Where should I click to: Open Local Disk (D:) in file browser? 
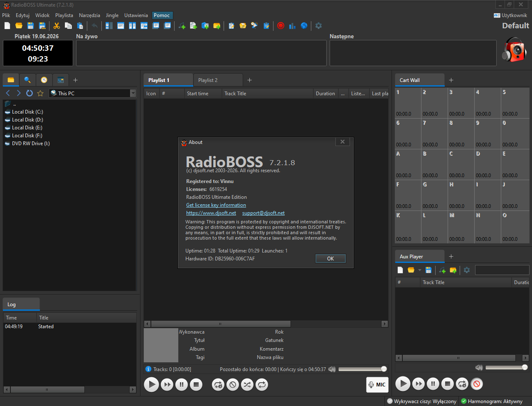[27, 120]
